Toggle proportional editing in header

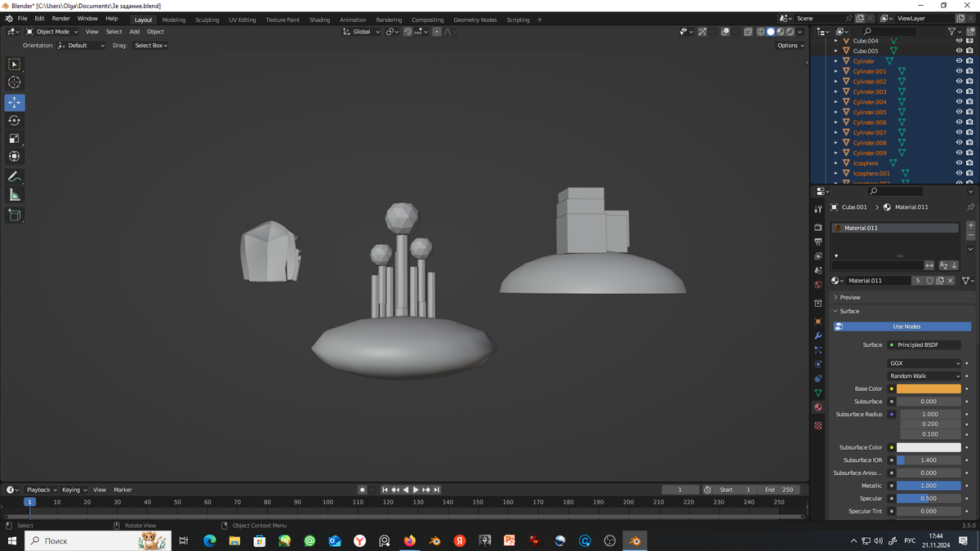click(437, 32)
